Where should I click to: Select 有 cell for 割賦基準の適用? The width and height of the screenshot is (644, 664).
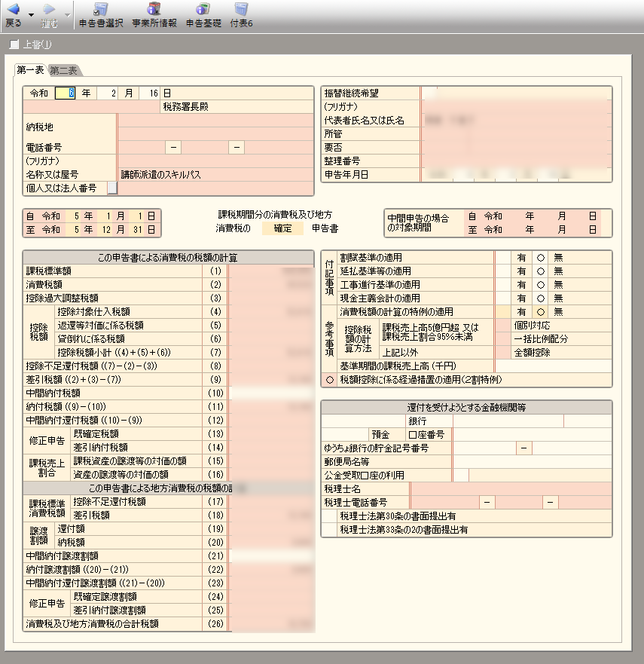[x=521, y=258]
